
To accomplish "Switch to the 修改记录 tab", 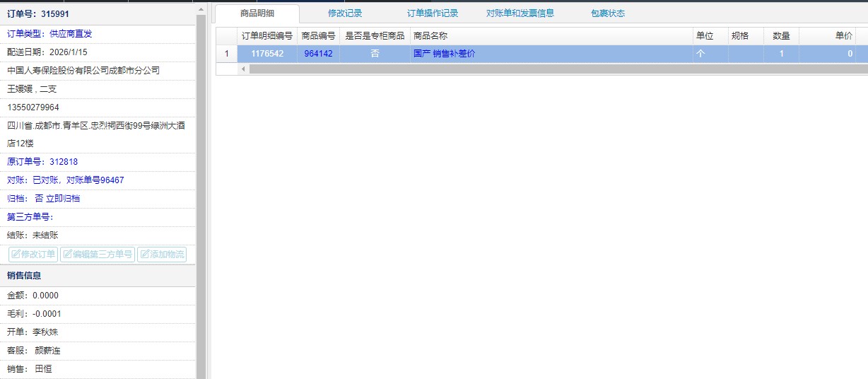I will pos(345,13).
